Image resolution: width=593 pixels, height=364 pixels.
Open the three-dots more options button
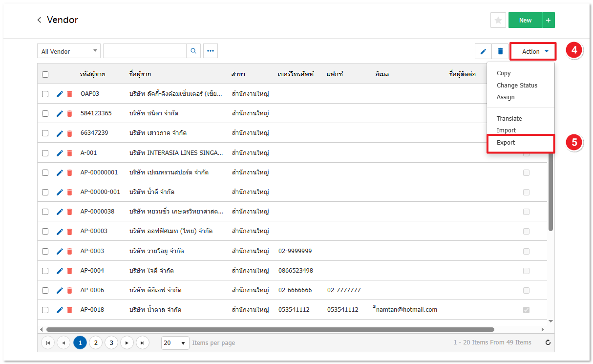211,51
